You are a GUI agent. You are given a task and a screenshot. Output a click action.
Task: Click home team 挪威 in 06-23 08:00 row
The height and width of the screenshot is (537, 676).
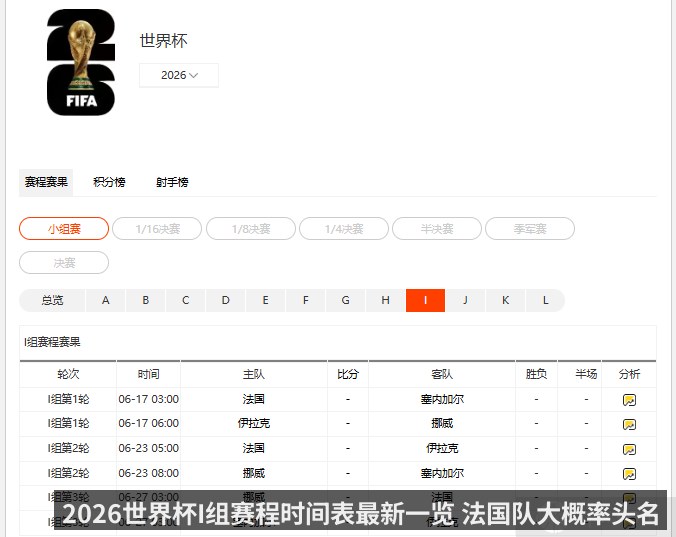pos(254,473)
